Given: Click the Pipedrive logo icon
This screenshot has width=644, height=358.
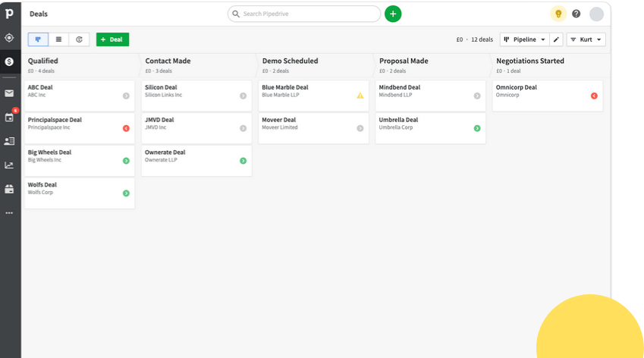Looking at the screenshot, I should coord(9,14).
